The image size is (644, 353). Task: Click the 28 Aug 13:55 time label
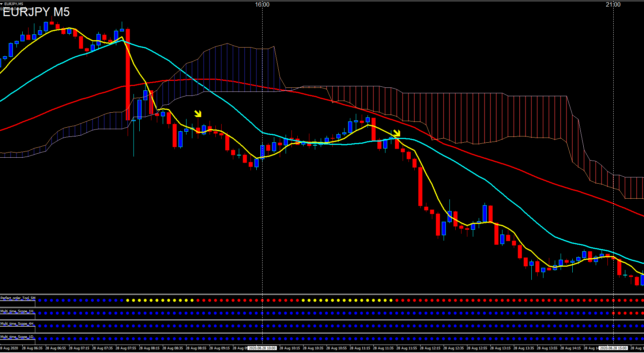547,348
